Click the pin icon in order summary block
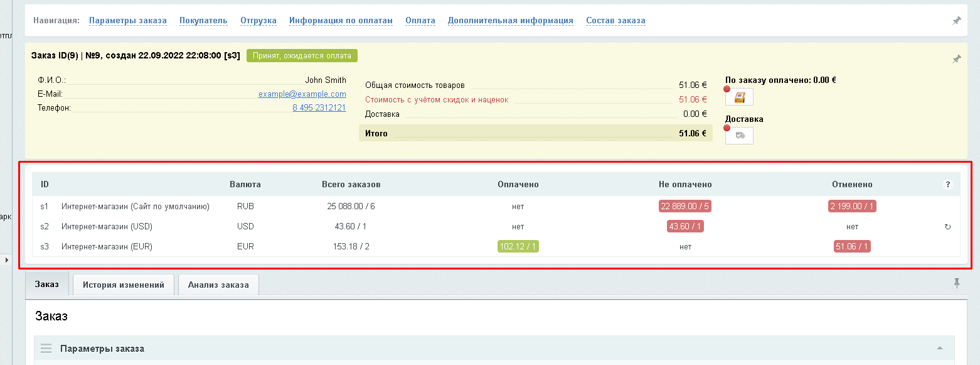This screenshot has width=980, height=365. tap(956, 59)
